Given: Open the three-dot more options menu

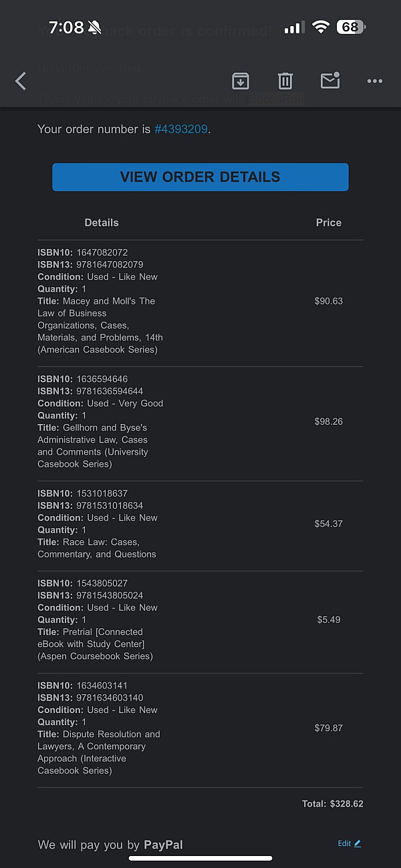Looking at the screenshot, I should pos(375,81).
